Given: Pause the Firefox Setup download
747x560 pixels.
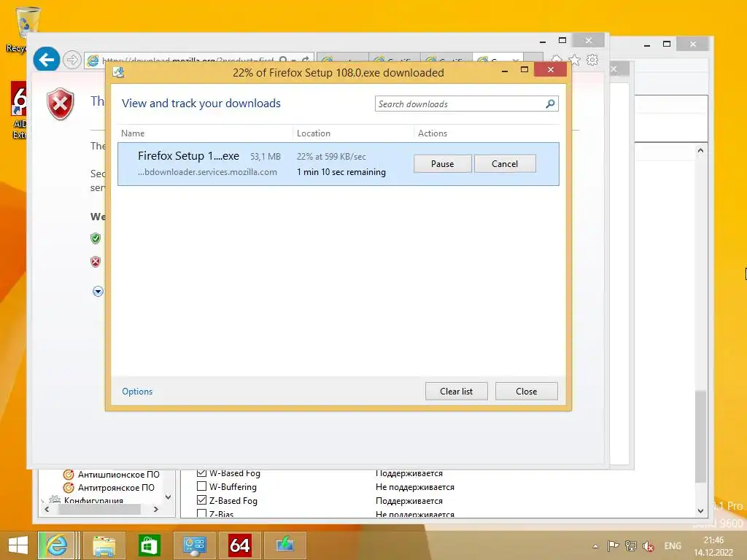Looking at the screenshot, I should (x=443, y=164).
